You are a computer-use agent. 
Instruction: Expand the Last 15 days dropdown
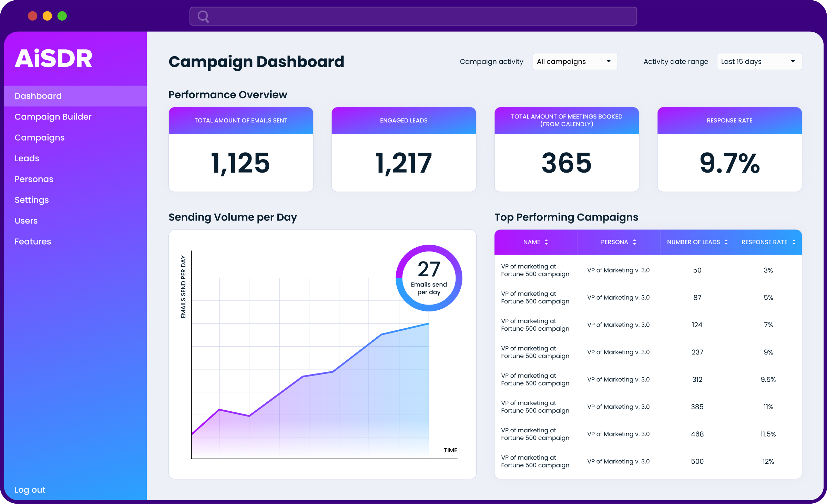pyautogui.click(x=759, y=62)
